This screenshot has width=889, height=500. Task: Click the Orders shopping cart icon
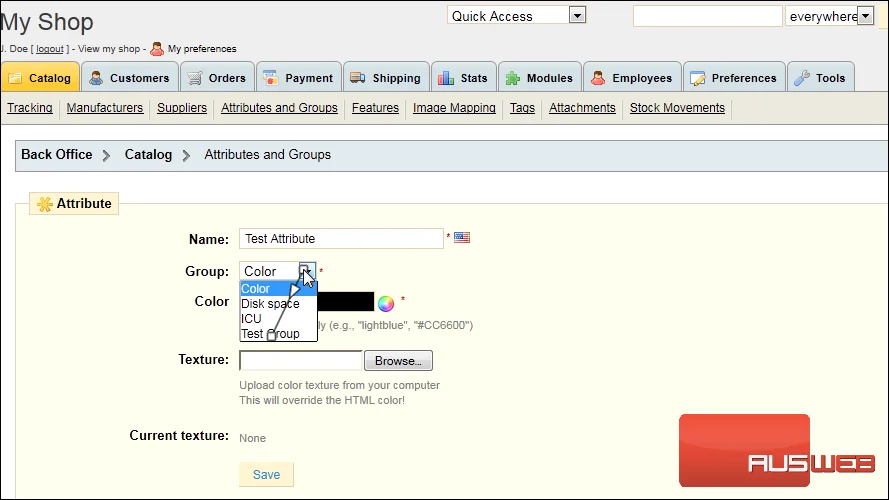(x=194, y=78)
